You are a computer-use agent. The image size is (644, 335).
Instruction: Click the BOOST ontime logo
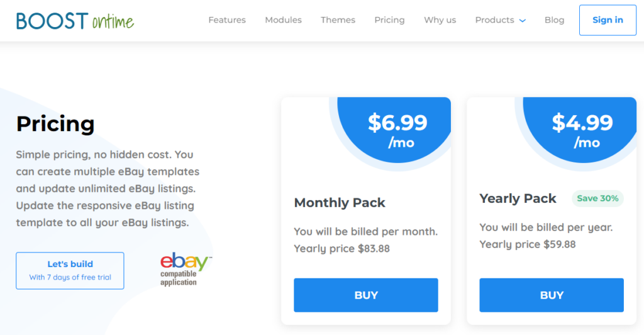75,20
